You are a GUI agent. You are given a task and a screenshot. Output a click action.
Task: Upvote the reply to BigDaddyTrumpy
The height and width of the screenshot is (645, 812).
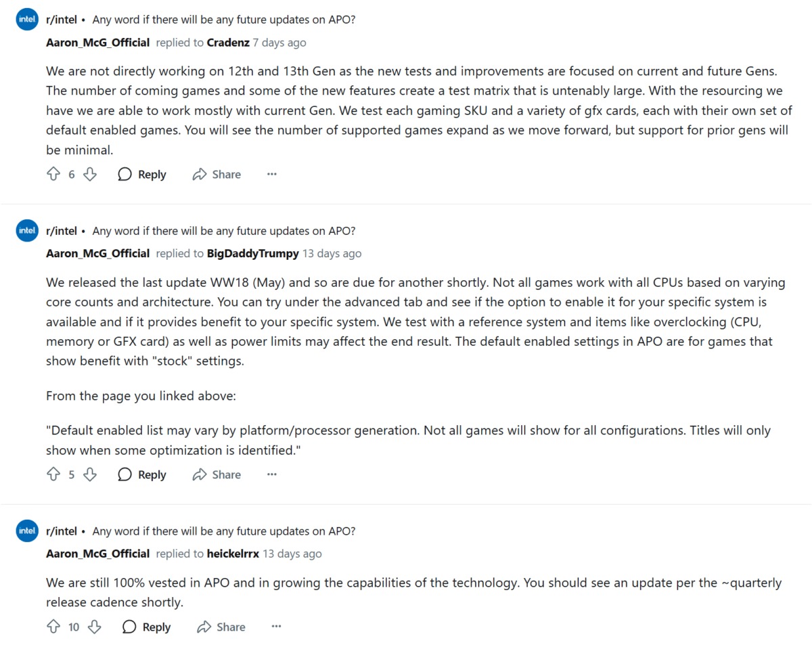pyautogui.click(x=53, y=475)
